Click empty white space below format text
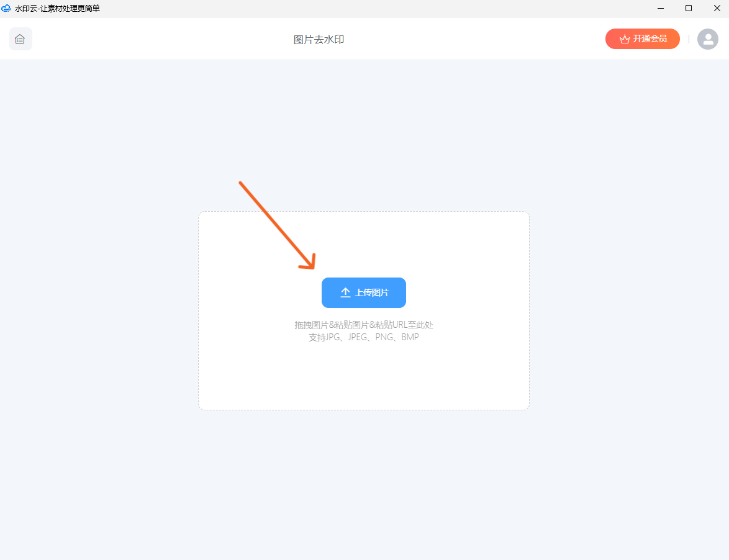 (x=363, y=379)
